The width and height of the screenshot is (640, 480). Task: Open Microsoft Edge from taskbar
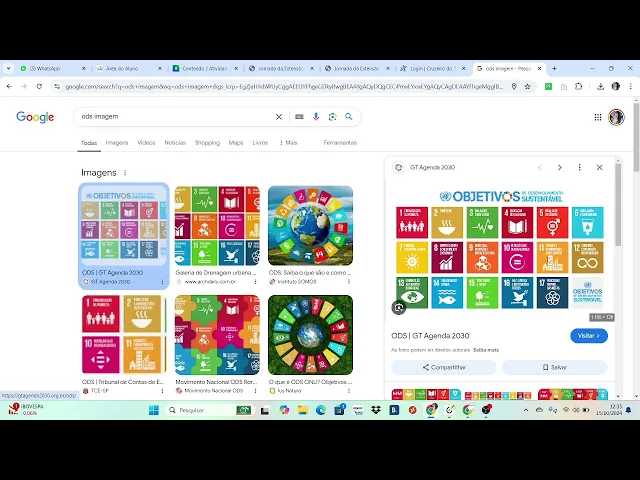321,410
